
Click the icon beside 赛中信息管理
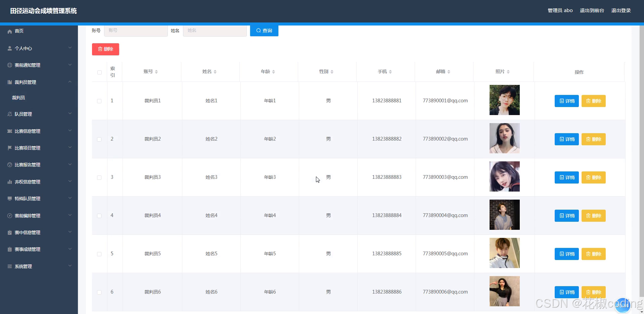(10, 232)
